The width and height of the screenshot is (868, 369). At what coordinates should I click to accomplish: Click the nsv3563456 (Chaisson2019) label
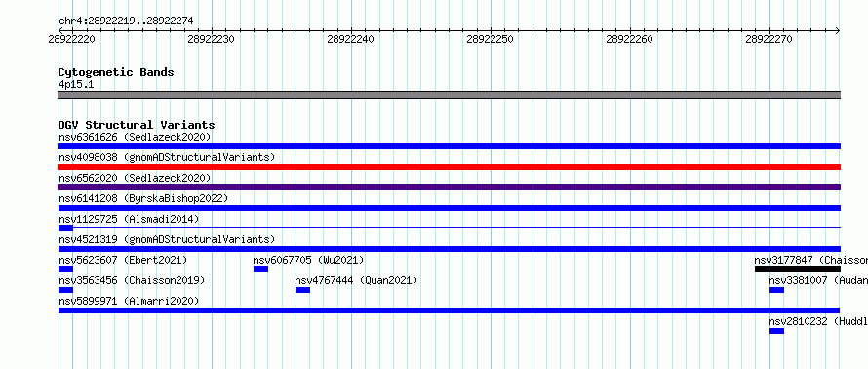tap(132, 280)
